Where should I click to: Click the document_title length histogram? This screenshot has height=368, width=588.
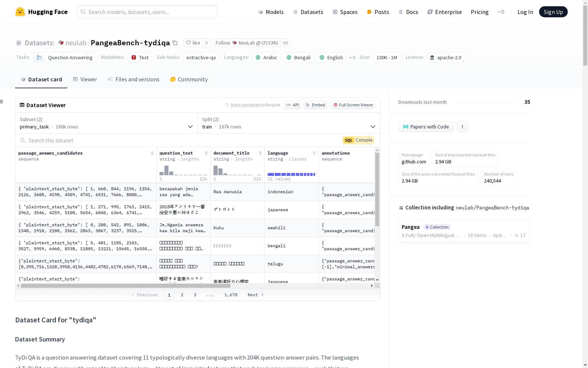point(237,170)
